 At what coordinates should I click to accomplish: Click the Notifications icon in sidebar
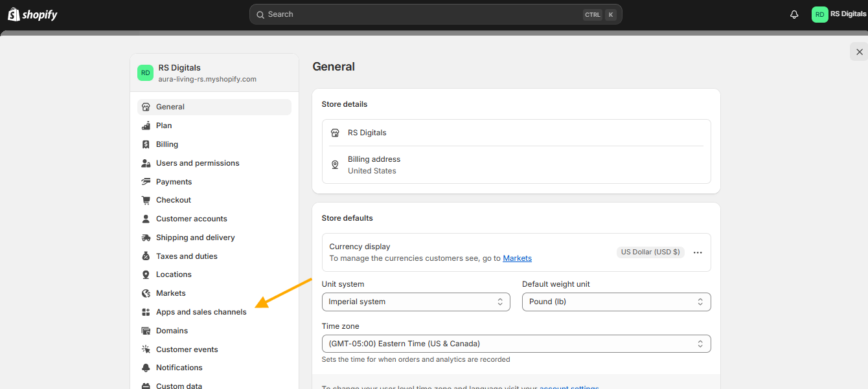146,368
